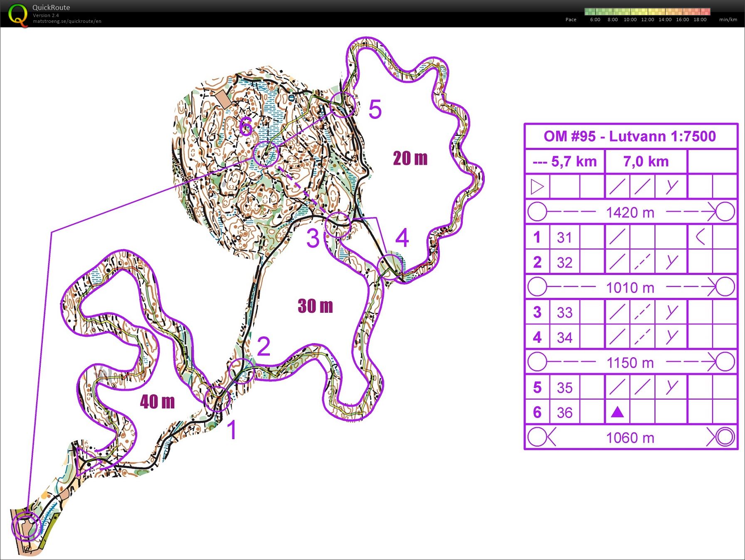The height and width of the screenshot is (560, 745).
Task: Click the "OM #95 - Lutvann 1:7500" title
Action: click(630, 136)
